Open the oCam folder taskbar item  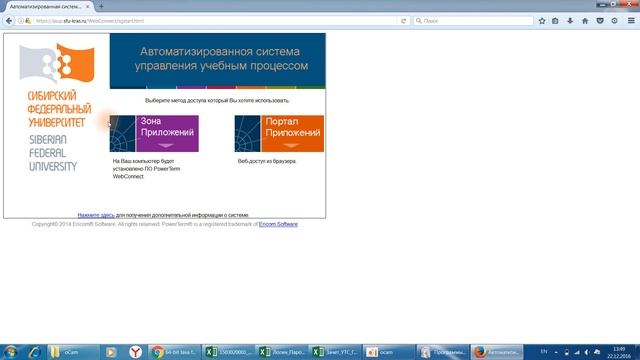tap(73, 352)
